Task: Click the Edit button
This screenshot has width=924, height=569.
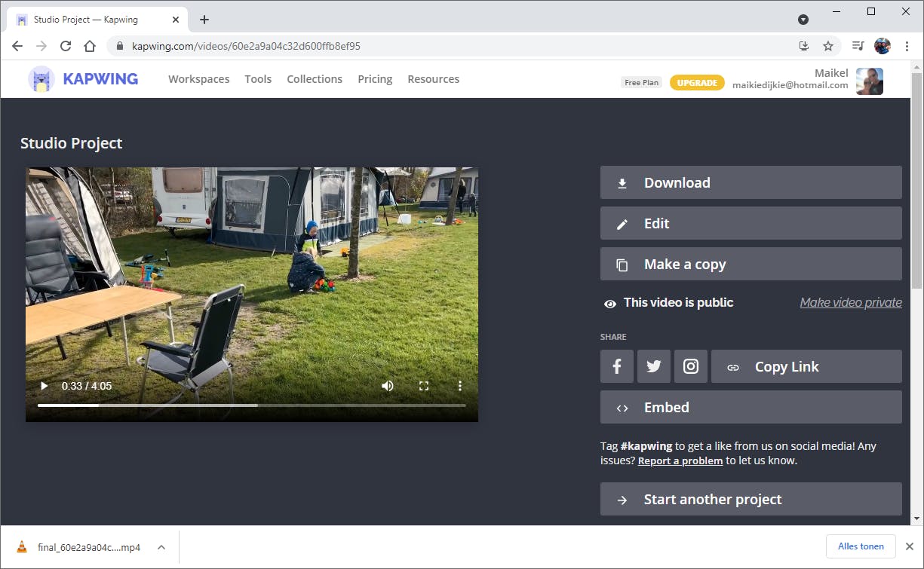Action: [751, 223]
